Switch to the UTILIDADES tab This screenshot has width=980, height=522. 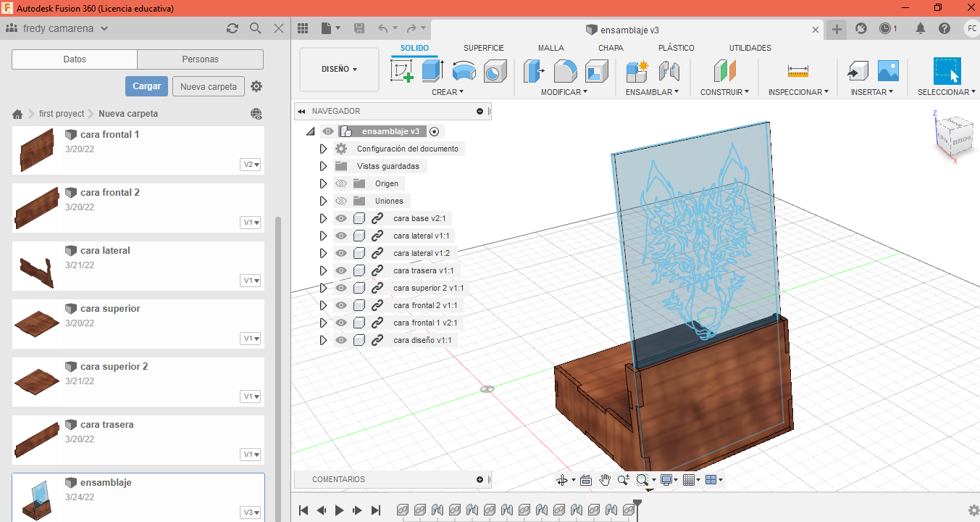click(750, 48)
